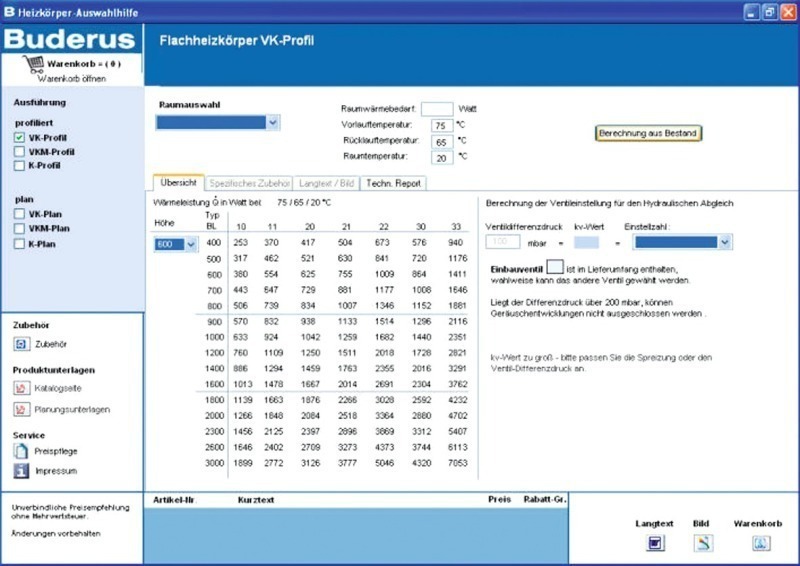Show product picture via Bild icon
The image size is (800, 566).
coord(703,543)
